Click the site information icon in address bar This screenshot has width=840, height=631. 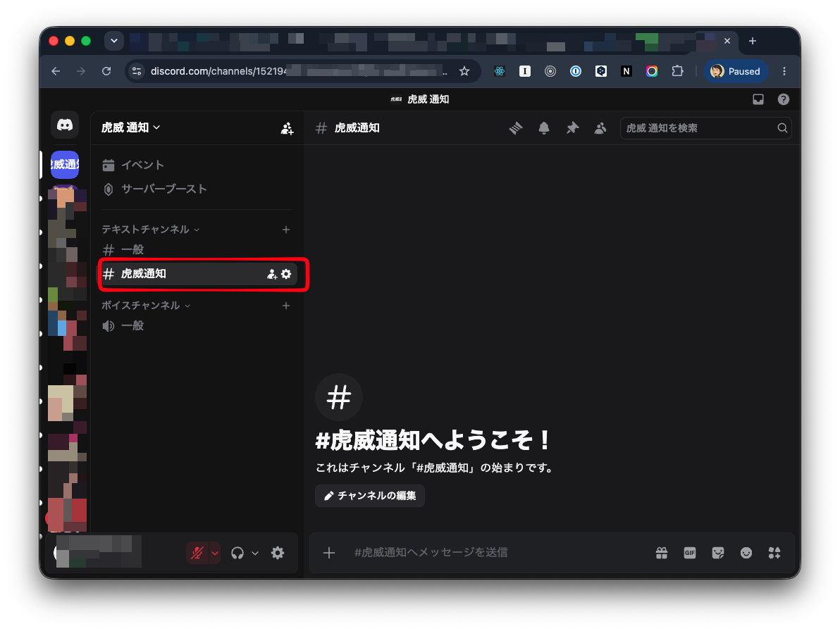click(137, 71)
